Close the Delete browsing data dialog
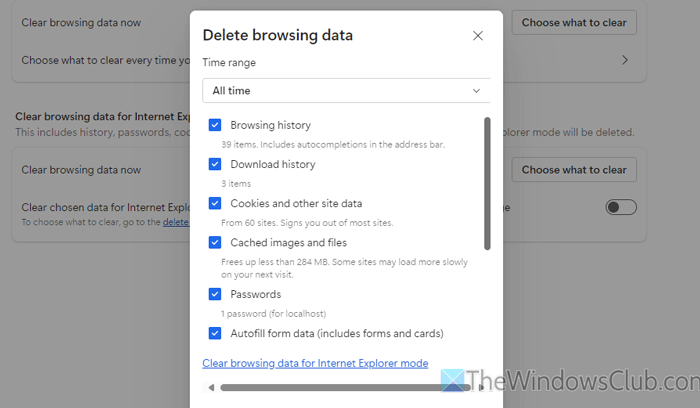 coord(478,36)
